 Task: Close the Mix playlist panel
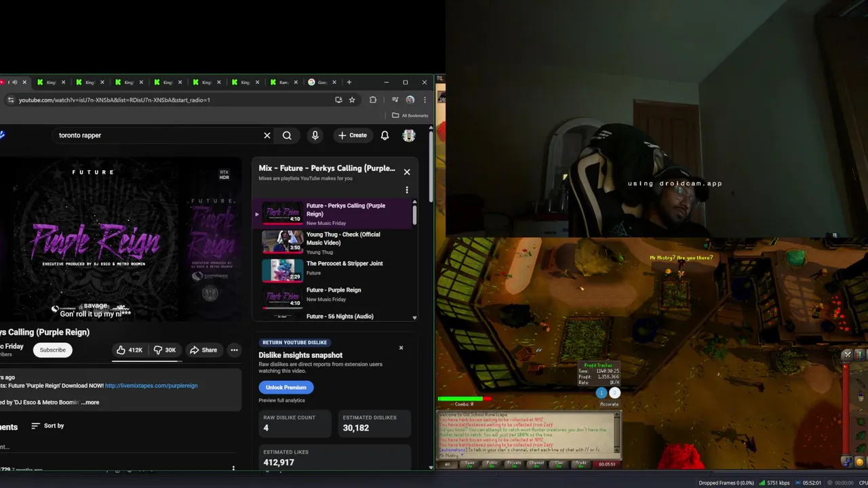pos(407,172)
